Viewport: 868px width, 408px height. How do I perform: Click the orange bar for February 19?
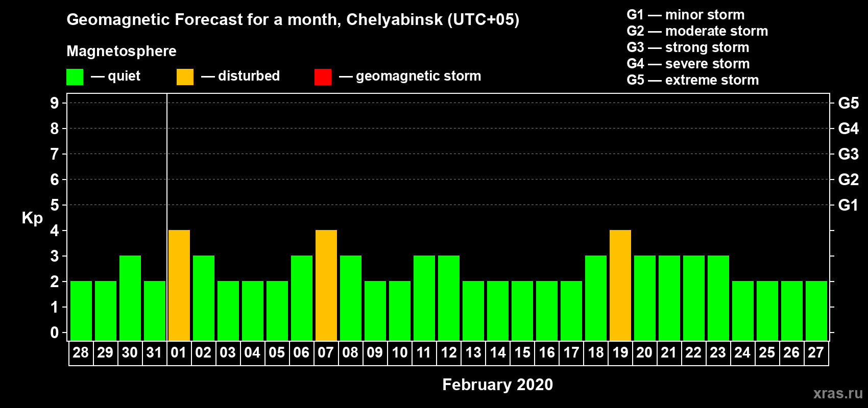coord(620,285)
